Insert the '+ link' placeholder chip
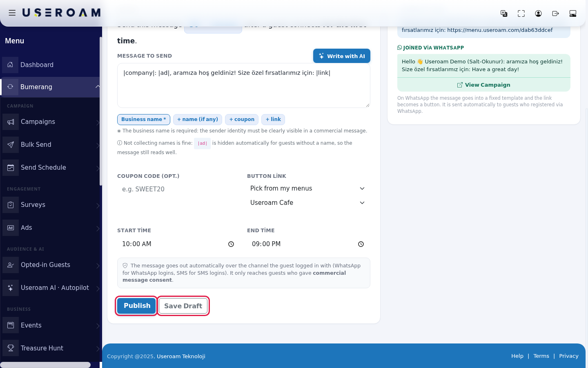 click(x=273, y=119)
